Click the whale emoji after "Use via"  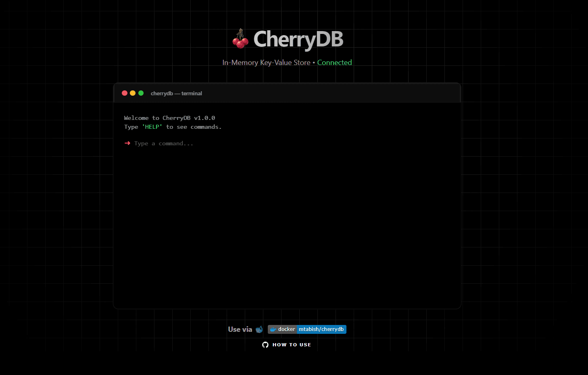(x=259, y=329)
